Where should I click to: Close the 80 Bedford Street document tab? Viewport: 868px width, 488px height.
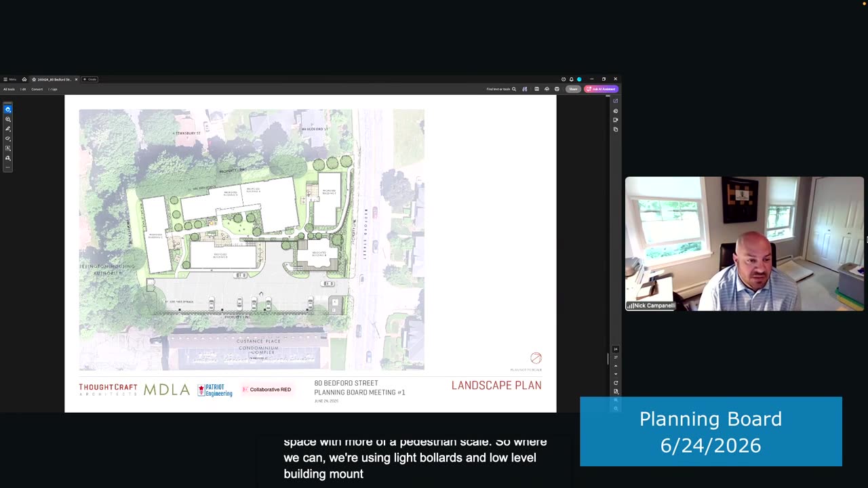(x=76, y=79)
